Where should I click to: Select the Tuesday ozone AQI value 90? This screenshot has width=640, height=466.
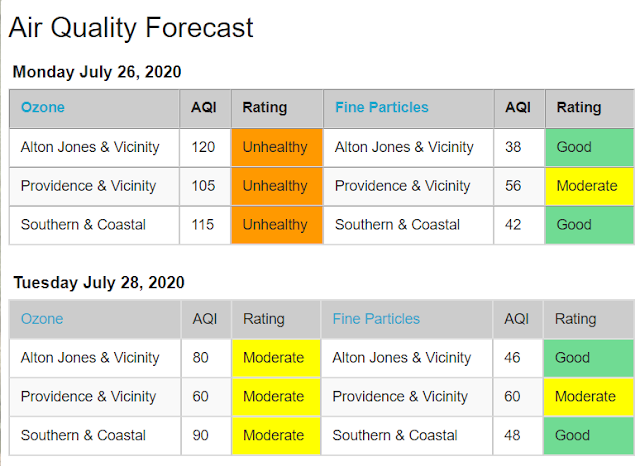coord(200,435)
